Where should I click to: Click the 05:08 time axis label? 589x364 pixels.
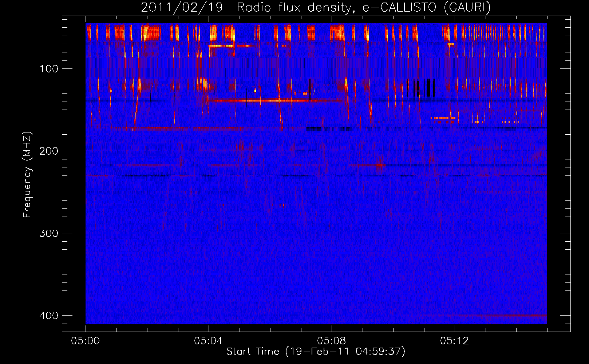[x=332, y=341]
